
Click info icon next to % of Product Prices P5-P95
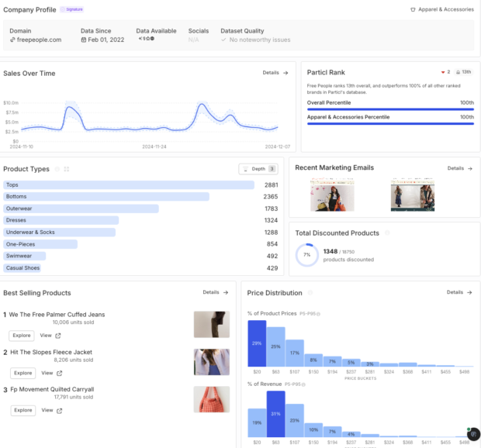[x=318, y=314]
